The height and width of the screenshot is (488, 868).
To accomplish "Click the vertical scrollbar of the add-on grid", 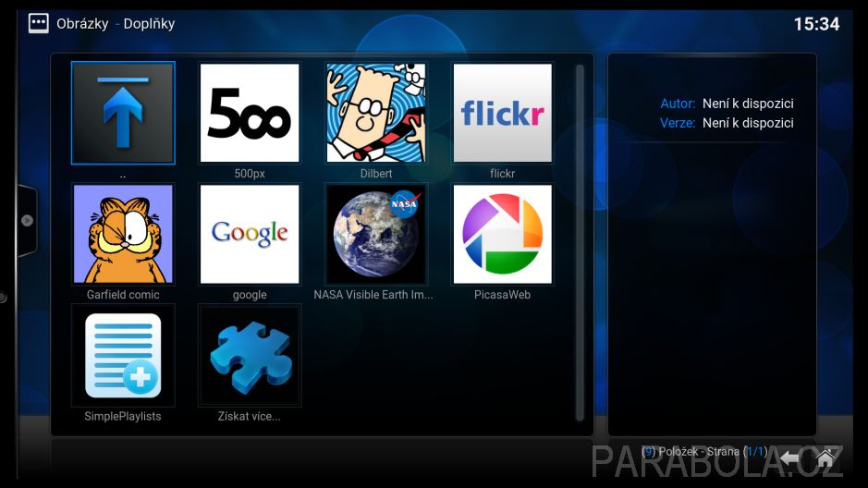I will click(580, 242).
